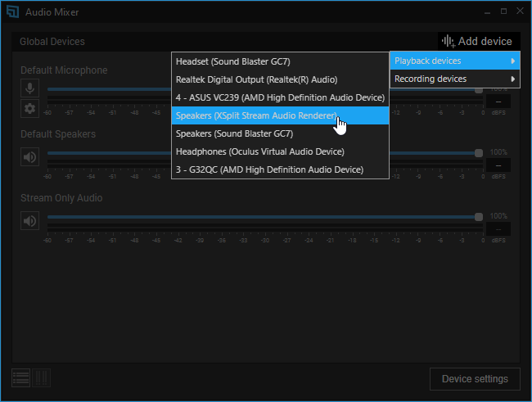Click the Default Microphone label
This screenshot has width=532, height=402.
[x=64, y=70]
